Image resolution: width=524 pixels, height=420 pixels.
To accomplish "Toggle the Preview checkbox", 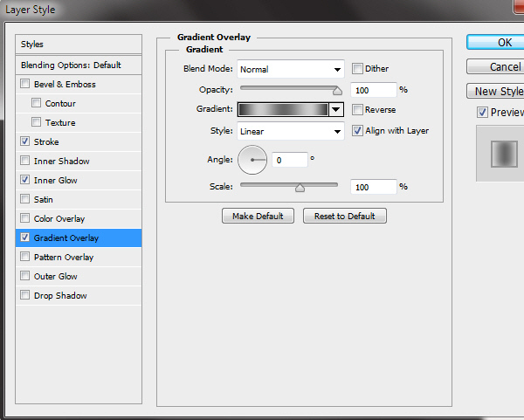I will (482, 113).
